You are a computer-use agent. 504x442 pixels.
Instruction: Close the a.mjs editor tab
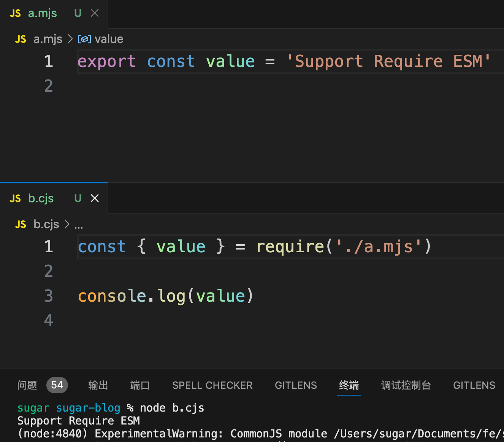[x=95, y=13]
